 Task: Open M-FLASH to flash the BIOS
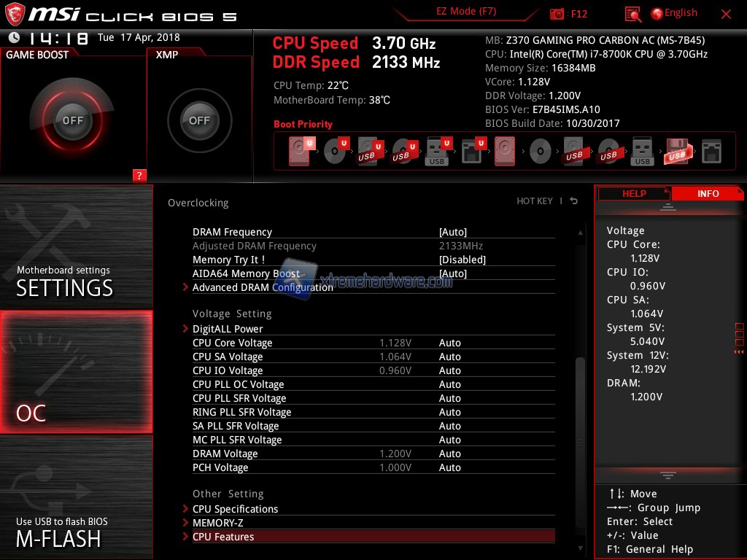[x=76, y=497]
